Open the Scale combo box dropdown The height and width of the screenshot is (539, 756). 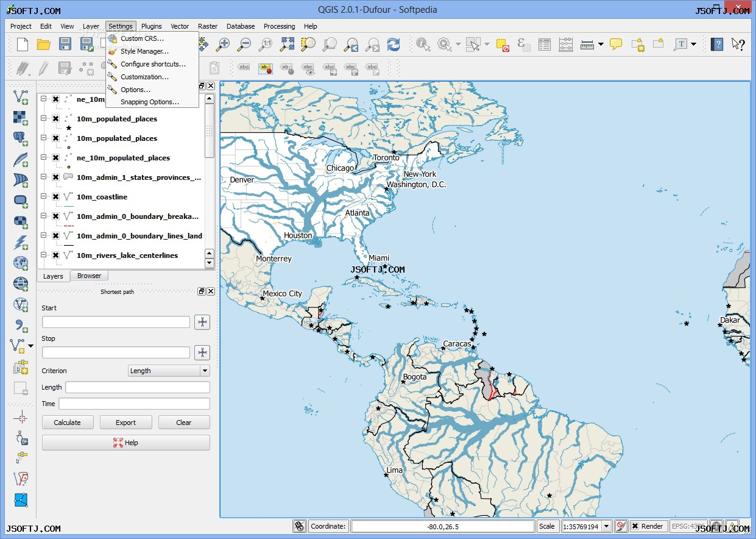click(606, 526)
